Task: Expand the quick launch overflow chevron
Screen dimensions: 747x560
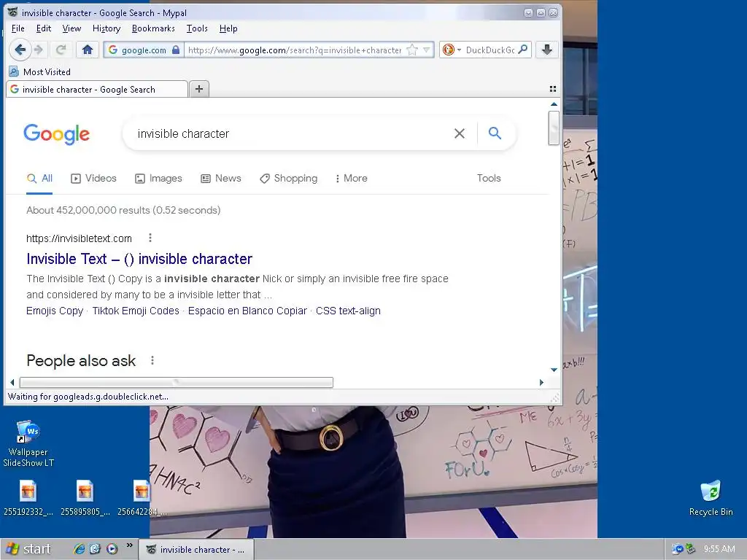Action: 129,545
